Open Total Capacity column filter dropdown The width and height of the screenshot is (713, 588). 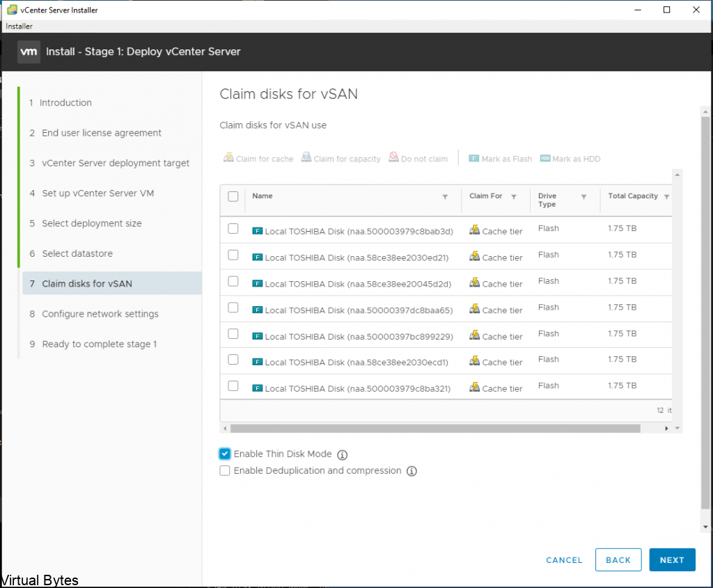pyautogui.click(x=666, y=197)
